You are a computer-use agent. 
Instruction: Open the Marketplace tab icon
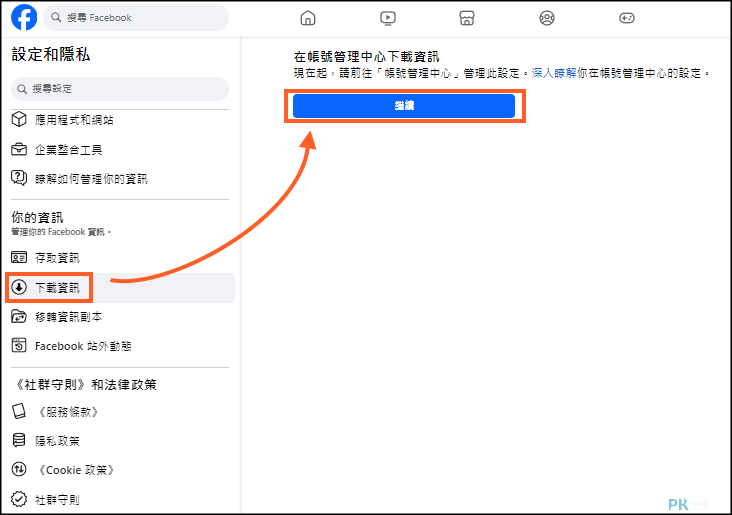[467, 18]
